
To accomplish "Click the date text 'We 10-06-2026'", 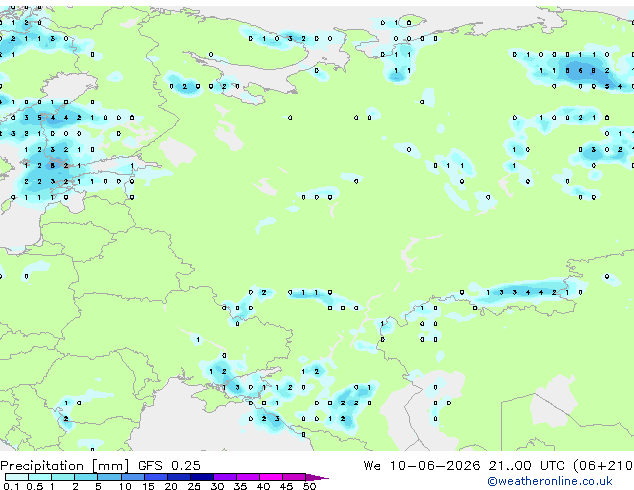I will 422,466.
